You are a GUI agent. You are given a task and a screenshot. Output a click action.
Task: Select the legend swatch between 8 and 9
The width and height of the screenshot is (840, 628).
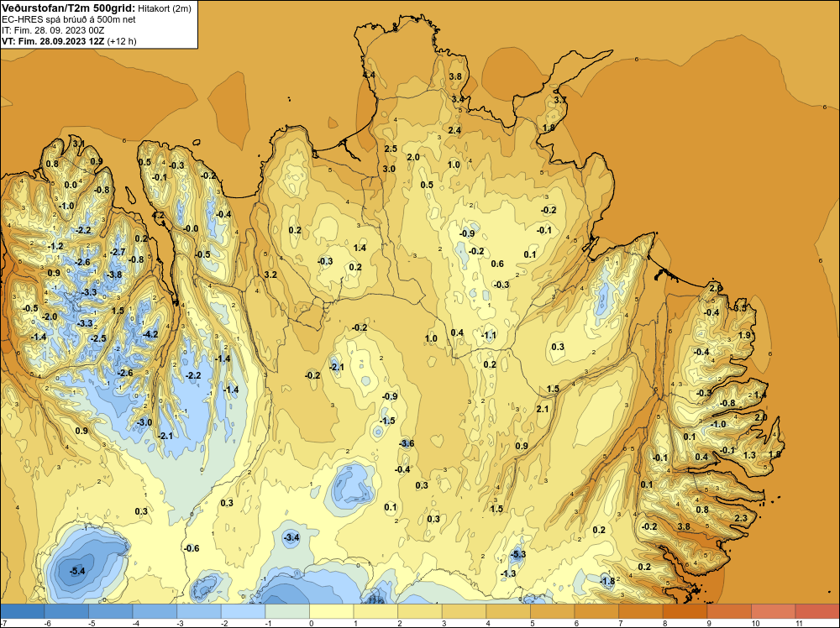pyautogui.click(x=685, y=611)
